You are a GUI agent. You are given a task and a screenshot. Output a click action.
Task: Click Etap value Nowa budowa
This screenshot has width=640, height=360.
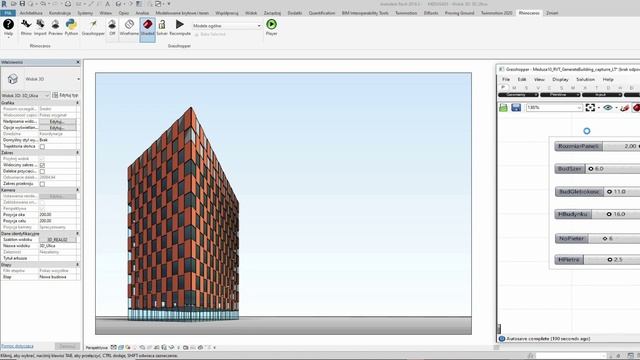pos(58,277)
